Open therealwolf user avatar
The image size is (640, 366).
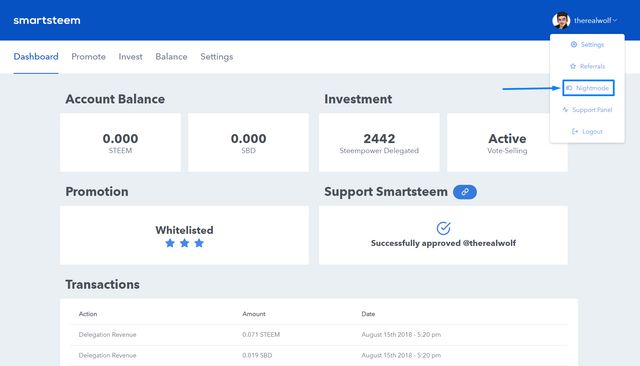[561, 20]
